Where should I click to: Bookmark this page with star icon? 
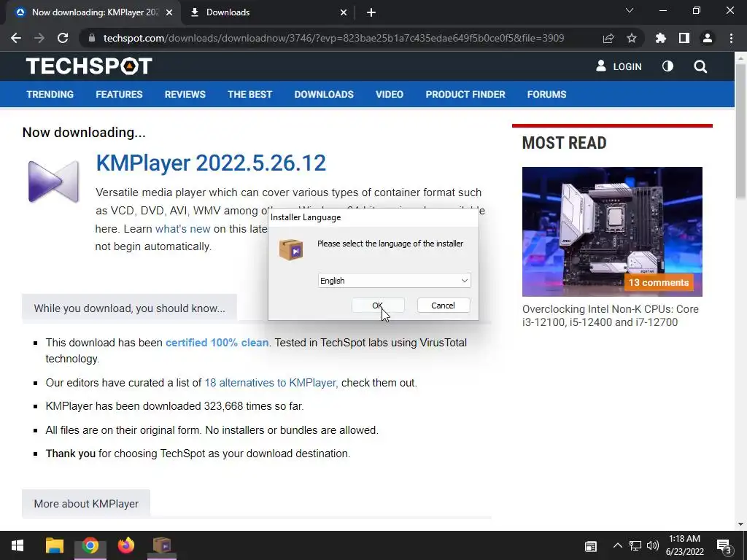[x=632, y=38]
